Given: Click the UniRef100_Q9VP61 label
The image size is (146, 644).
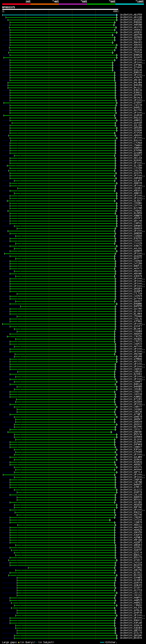Looking at the screenshot, I should click(x=131, y=95).
